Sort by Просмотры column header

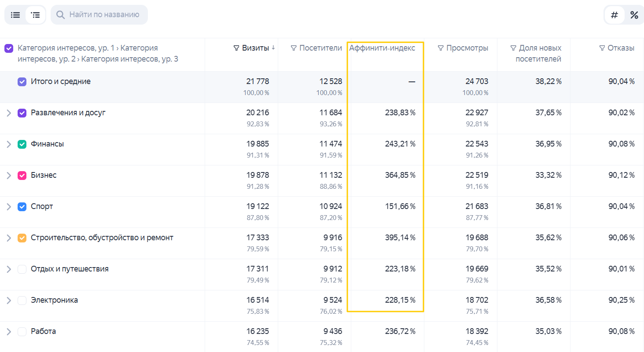pos(467,48)
